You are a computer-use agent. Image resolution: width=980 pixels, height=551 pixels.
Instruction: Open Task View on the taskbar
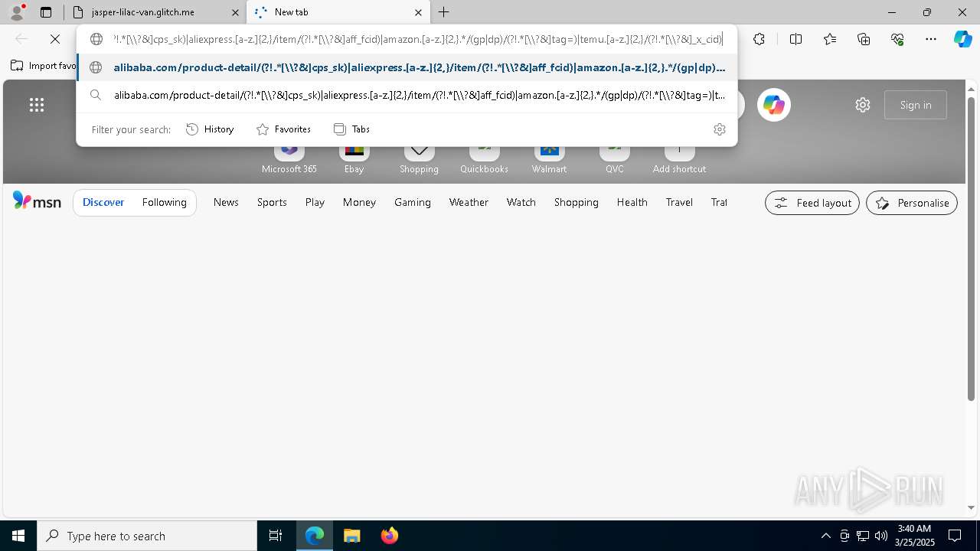pos(276,536)
